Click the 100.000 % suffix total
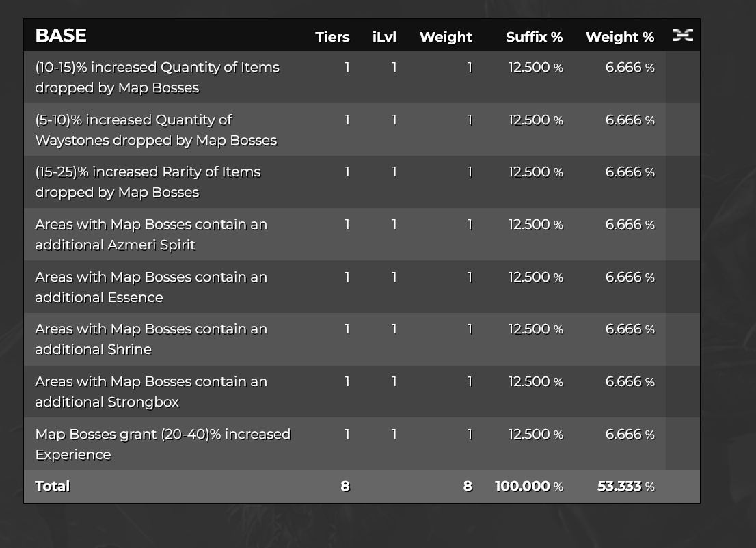 coord(529,486)
